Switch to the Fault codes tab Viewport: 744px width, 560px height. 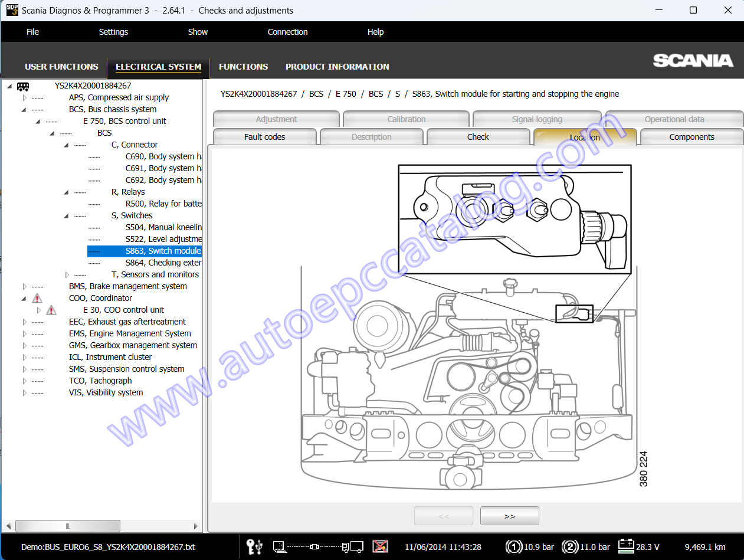click(x=264, y=136)
